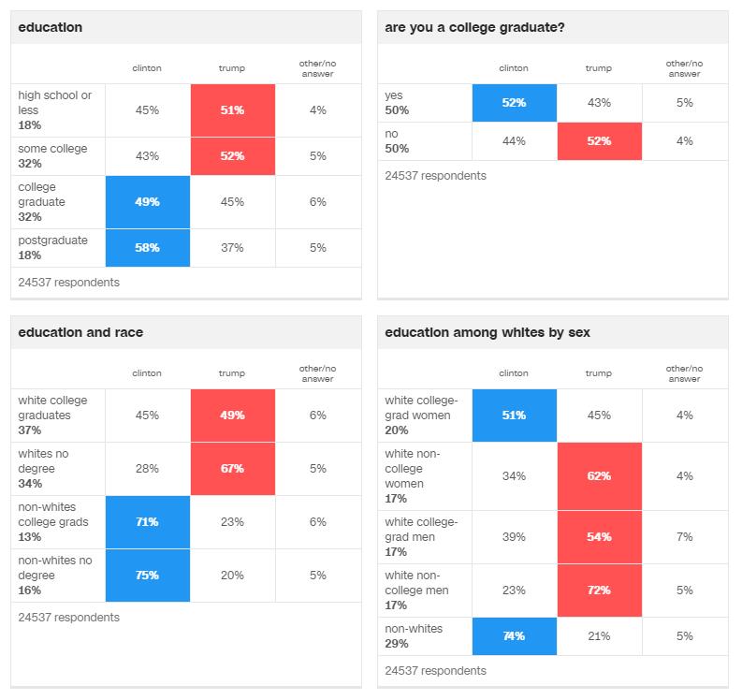The height and width of the screenshot is (700, 742).
Task: Click the 7% other cell for white college-grad men
Action: (685, 537)
